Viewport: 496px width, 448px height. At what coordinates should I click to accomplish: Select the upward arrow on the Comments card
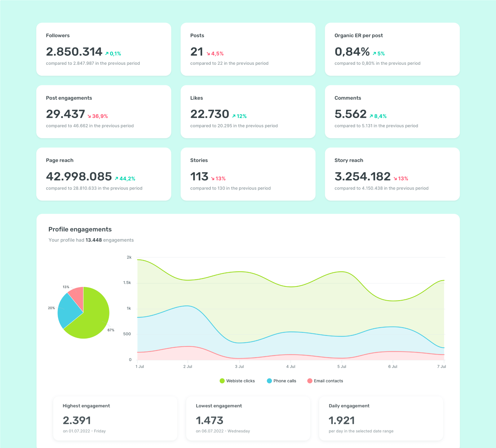pyautogui.click(x=371, y=116)
